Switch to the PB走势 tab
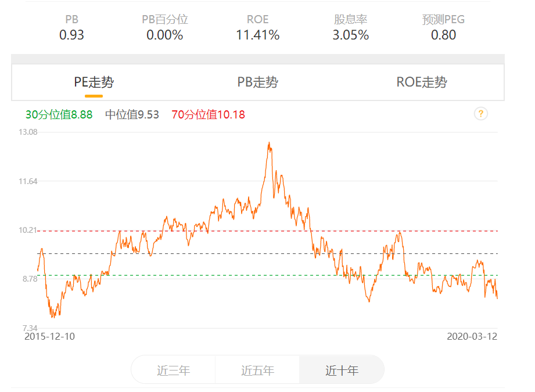The image size is (535, 392). pos(258,82)
